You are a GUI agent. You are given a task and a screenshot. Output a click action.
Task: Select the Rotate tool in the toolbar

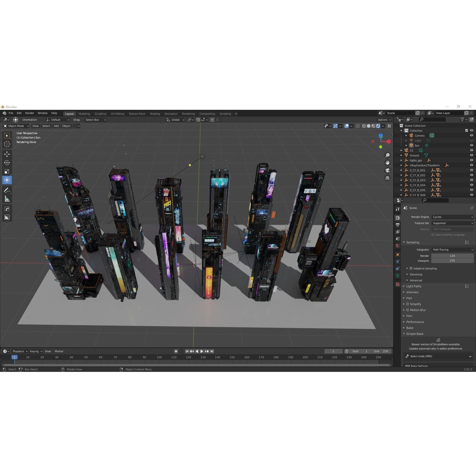point(7,163)
